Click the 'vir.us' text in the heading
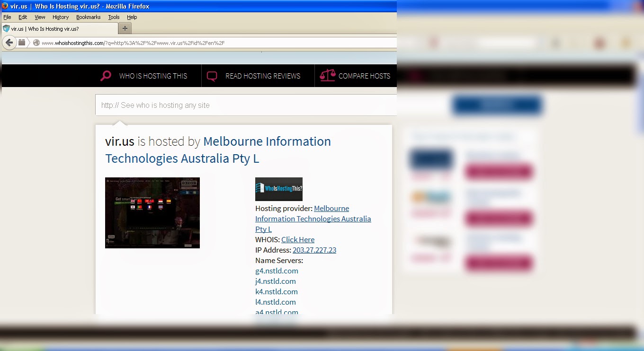Viewport: 644px width, 351px height. tap(120, 141)
